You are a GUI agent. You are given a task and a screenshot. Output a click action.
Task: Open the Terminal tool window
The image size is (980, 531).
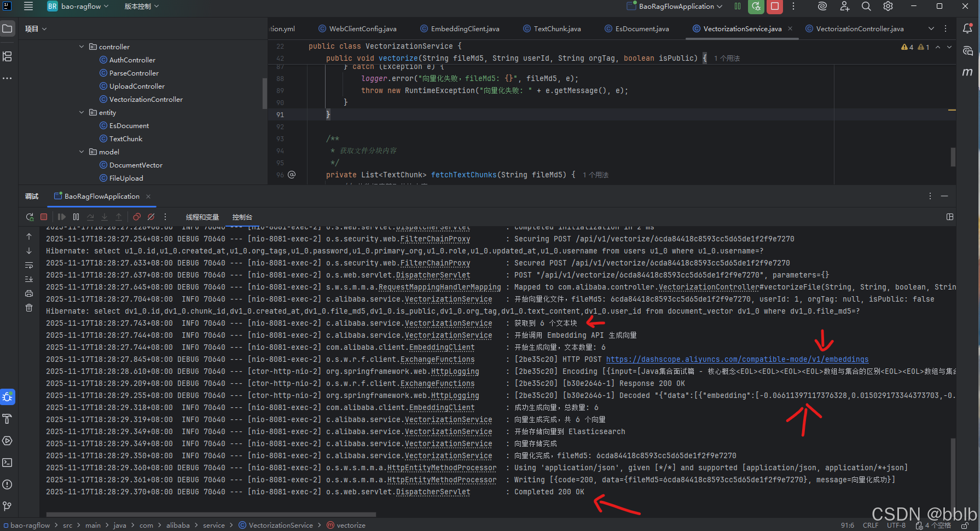[7, 463]
